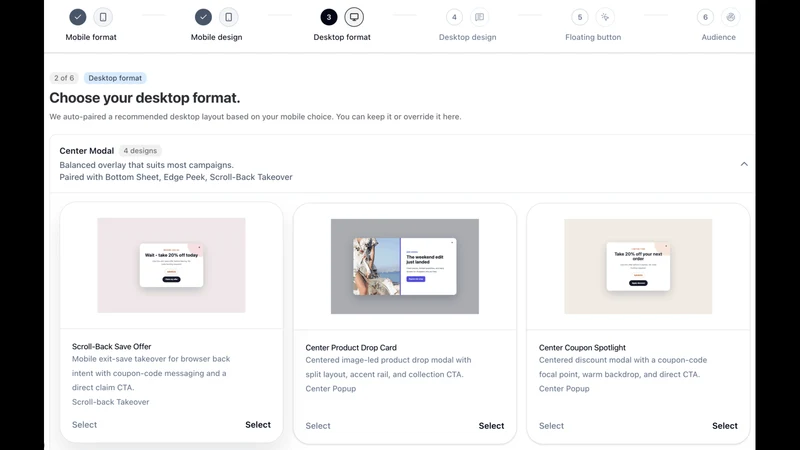Collapse the Center Modal section chevron
The height and width of the screenshot is (450, 800).
744,164
